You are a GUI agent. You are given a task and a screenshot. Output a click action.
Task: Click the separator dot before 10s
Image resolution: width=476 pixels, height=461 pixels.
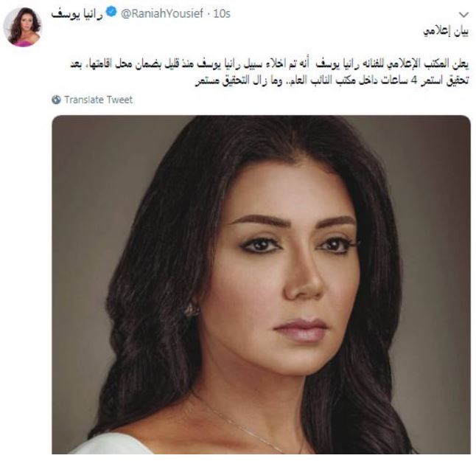[x=209, y=14]
